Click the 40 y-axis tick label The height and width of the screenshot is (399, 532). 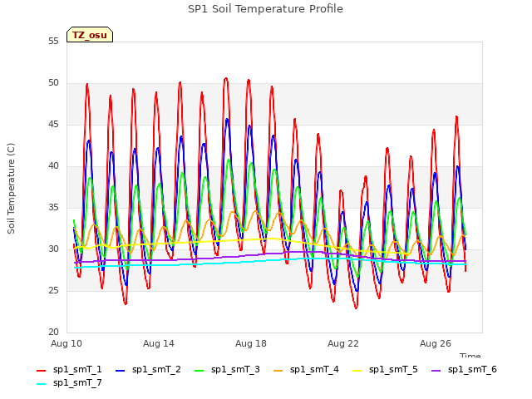click(x=53, y=166)
